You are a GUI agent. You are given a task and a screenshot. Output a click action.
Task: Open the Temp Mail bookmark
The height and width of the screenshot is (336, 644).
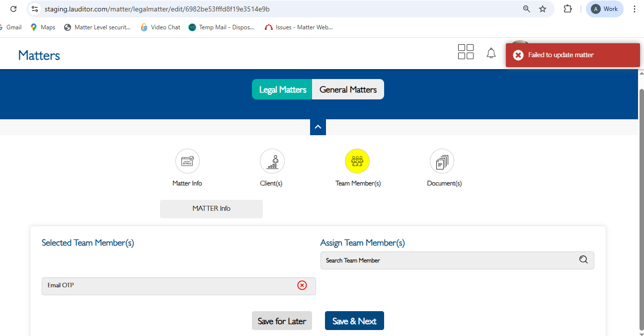(222, 27)
